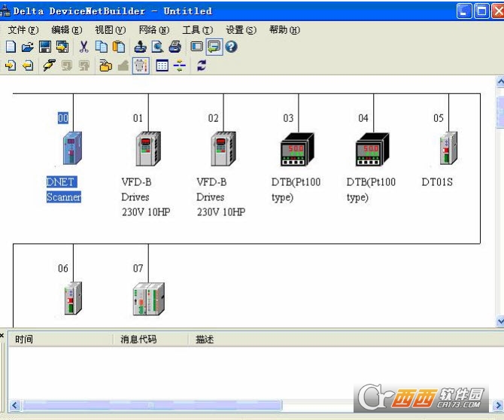Toggle the left panel view toolbar button
The image size is (504, 420).
pyautogui.click(x=197, y=47)
